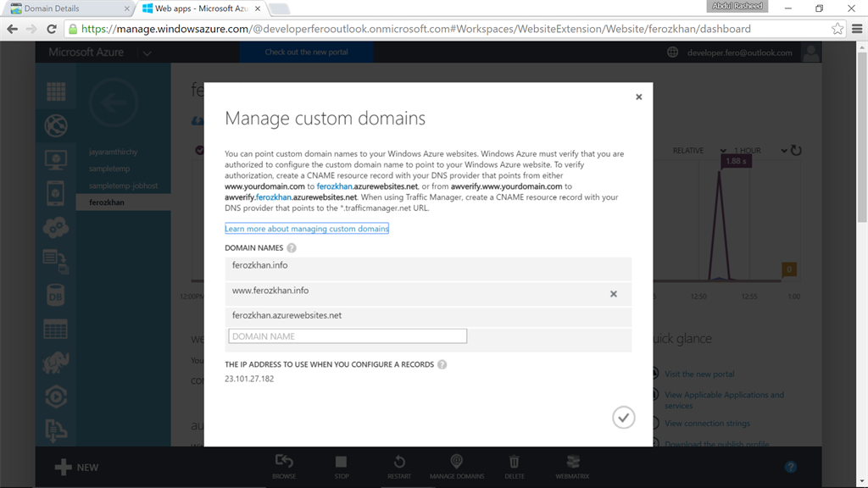Open the All Items grid sidebar icon
Screen dimensions: 868x488
click(x=56, y=91)
